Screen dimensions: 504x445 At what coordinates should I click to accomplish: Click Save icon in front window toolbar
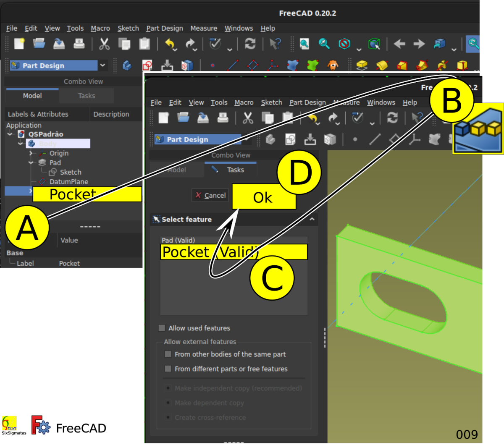click(x=203, y=118)
